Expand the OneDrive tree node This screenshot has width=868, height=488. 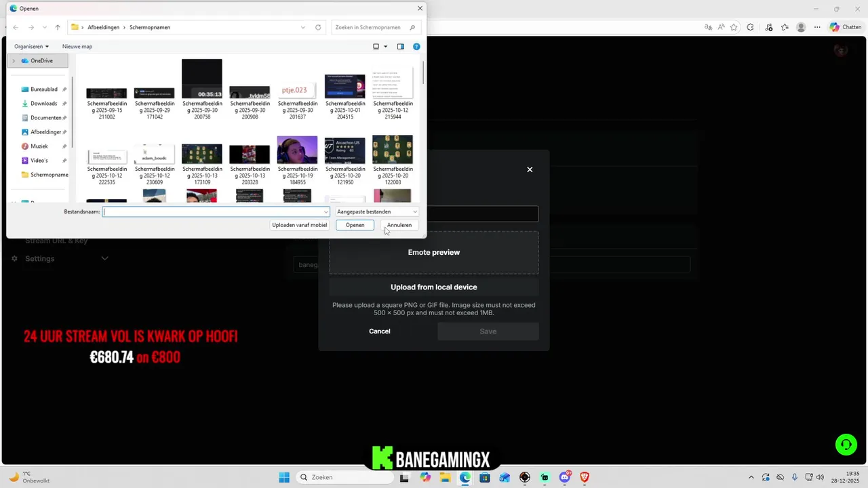click(14, 61)
